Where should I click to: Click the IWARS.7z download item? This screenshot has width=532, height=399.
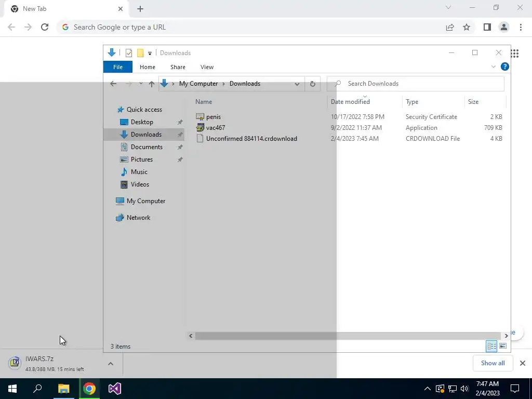tap(54, 363)
